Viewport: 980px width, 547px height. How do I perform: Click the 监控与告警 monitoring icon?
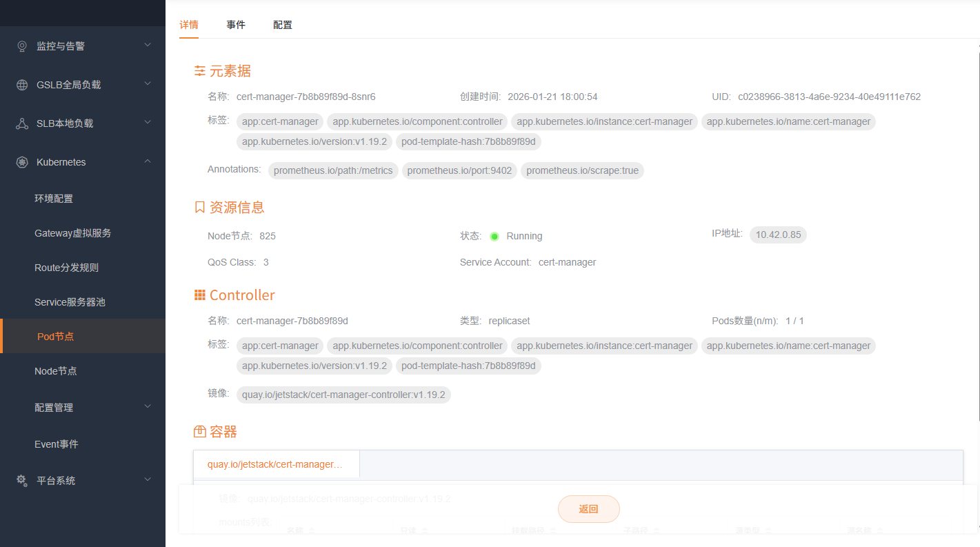click(21, 46)
